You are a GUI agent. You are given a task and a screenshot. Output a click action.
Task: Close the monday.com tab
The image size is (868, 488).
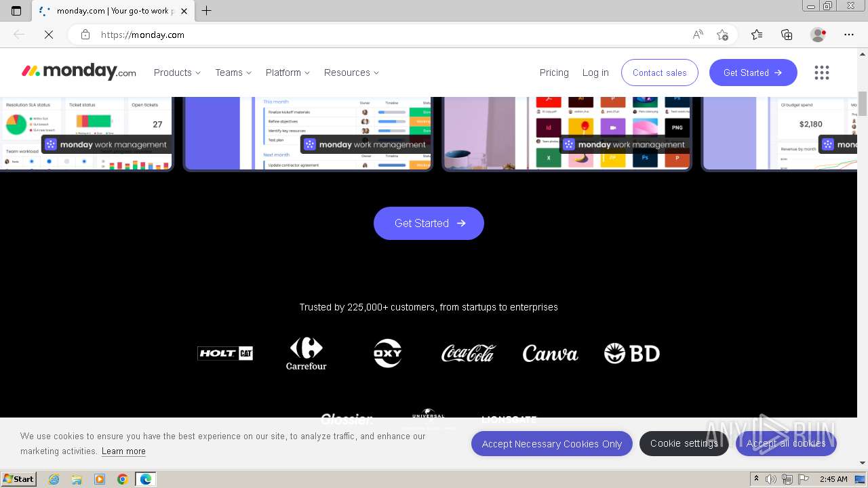pyautogui.click(x=184, y=11)
